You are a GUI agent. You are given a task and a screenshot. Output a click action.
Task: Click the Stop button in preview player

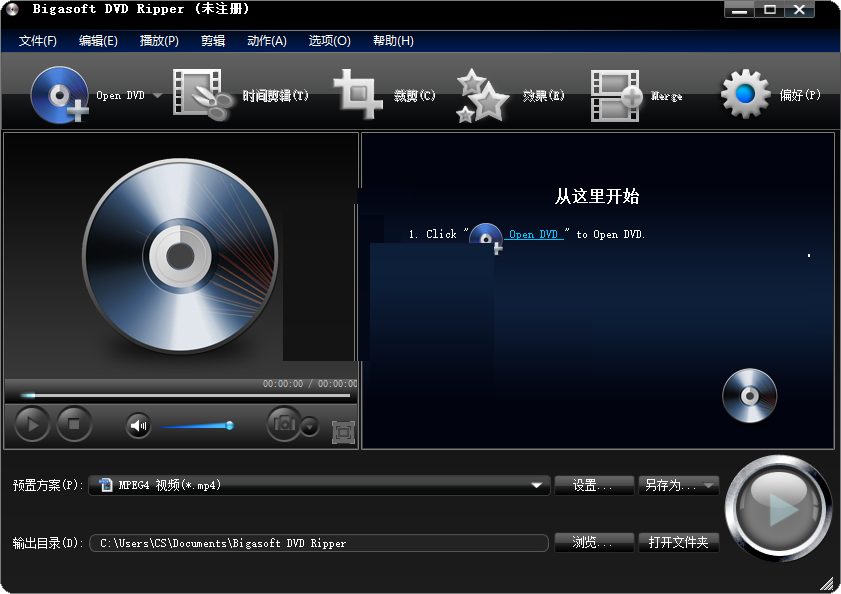coord(74,424)
